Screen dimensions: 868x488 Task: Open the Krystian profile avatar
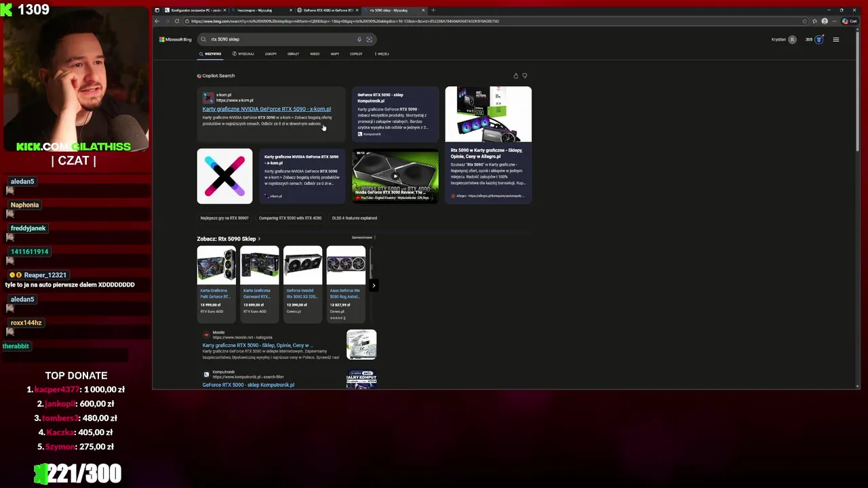[x=792, y=39]
